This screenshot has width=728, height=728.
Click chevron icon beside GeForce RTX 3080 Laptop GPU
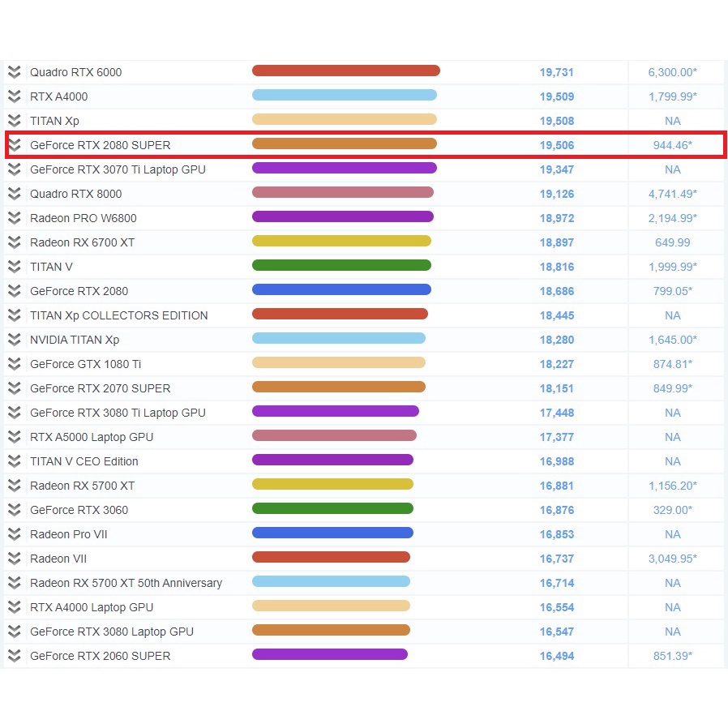(x=15, y=632)
